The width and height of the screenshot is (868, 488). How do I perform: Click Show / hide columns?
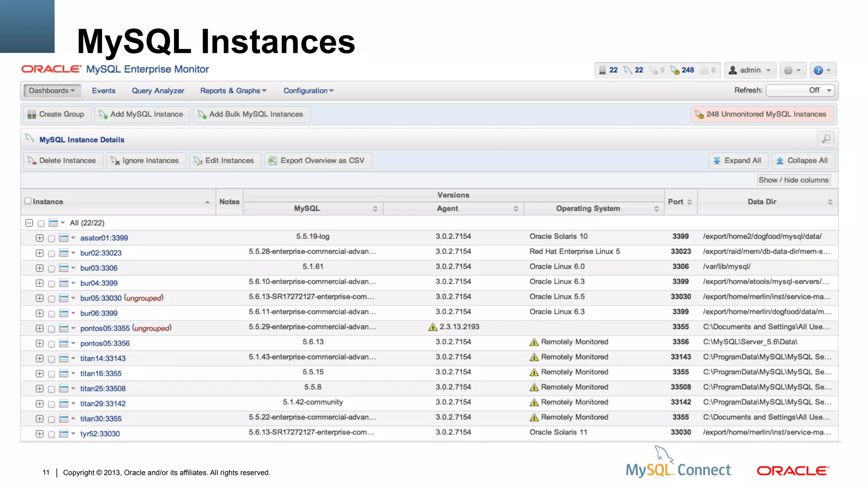[x=793, y=180]
